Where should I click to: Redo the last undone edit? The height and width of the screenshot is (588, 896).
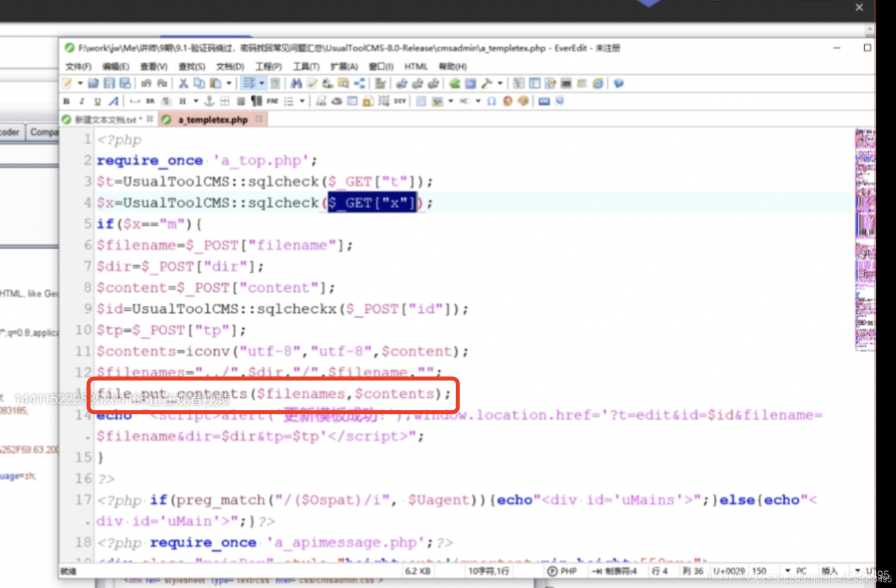pyautogui.click(x=162, y=83)
